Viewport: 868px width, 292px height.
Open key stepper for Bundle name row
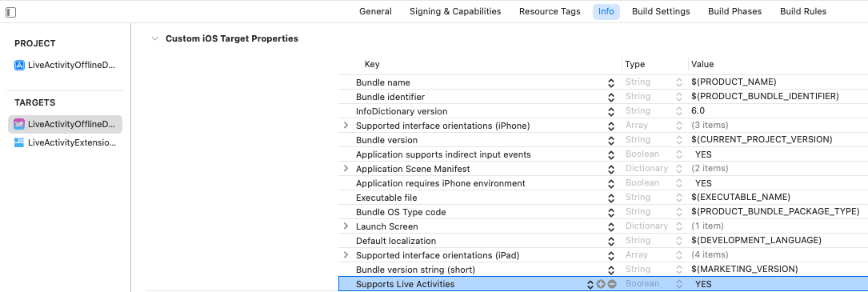[611, 82]
